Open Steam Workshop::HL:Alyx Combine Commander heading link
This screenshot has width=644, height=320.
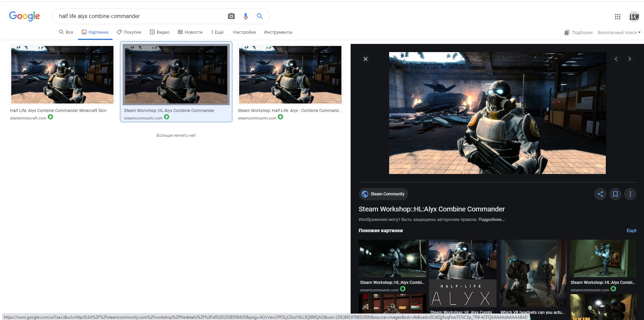(x=432, y=209)
